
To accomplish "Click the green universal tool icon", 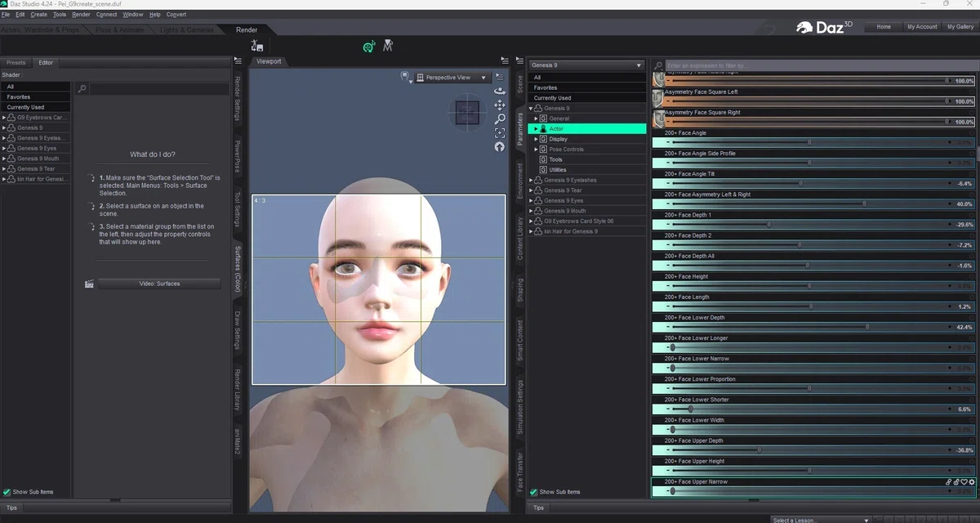I will pos(369,47).
